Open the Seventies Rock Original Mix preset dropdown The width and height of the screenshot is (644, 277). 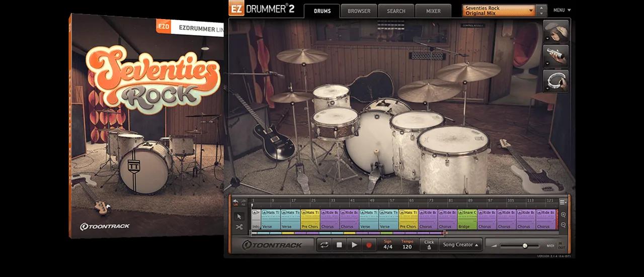coord(498,10)
